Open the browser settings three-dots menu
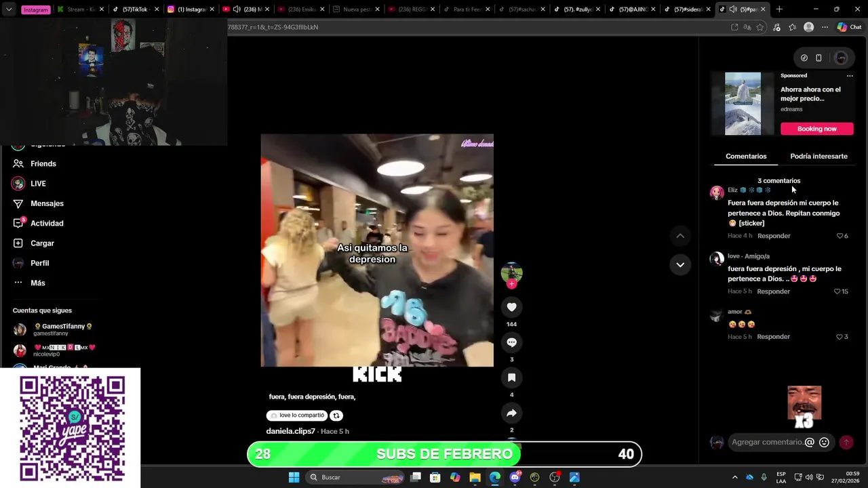This screenshot has width=868, height=488. click(825, 27)
